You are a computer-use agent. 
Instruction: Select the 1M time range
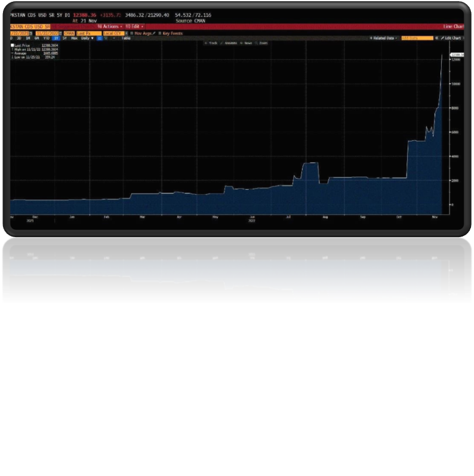click(28, 38)
